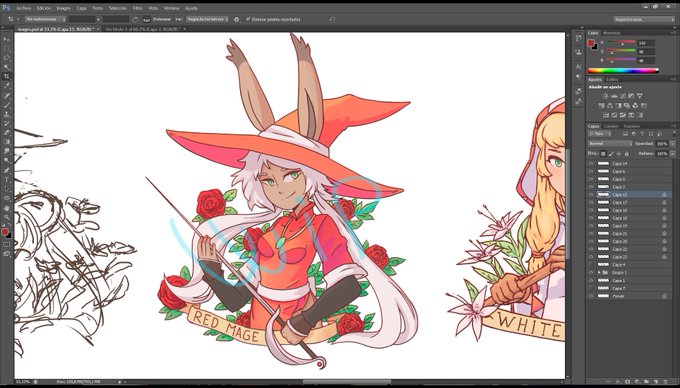
Task: Select the Crop tool in the toolbar
Action: (x=7, y=76)
